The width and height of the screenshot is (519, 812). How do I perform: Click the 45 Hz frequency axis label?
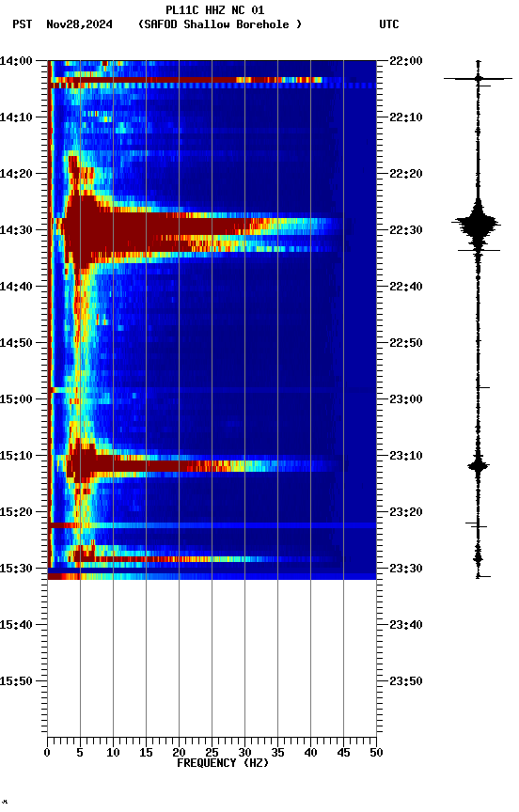coord(343,753)
